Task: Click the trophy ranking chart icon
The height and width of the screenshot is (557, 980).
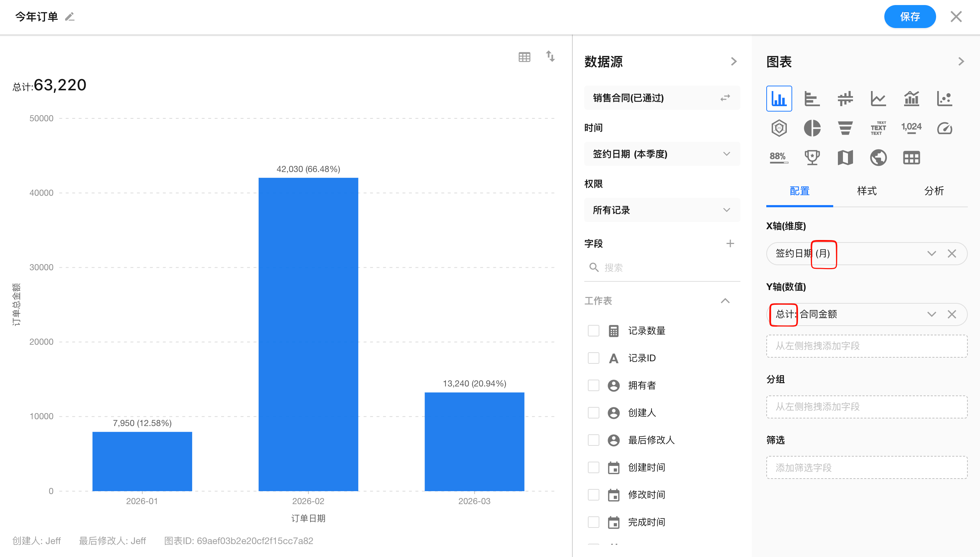Action: [812, 158]
